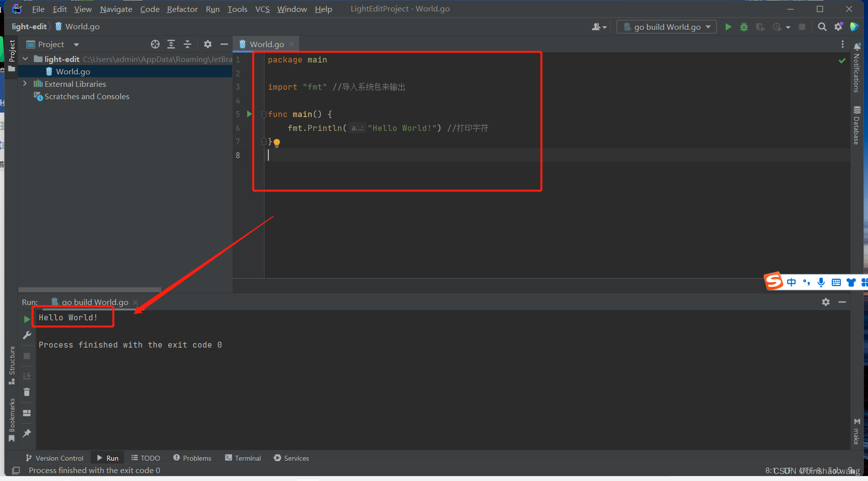Image resolution: width=868 pixels, height=481 pixels.
Task: Open the profiler run dropdown icon
Action: (x=781, y=27)
